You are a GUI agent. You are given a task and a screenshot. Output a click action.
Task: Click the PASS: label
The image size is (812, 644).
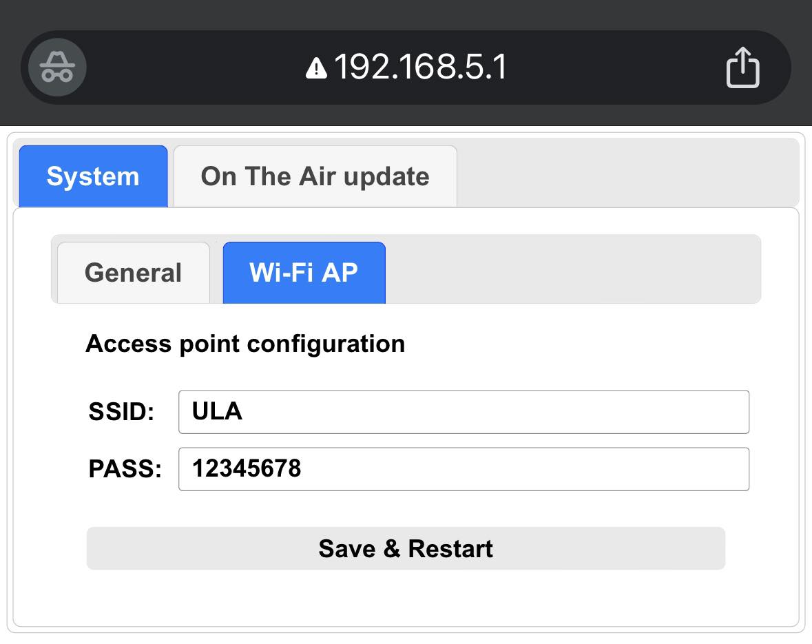125,469
